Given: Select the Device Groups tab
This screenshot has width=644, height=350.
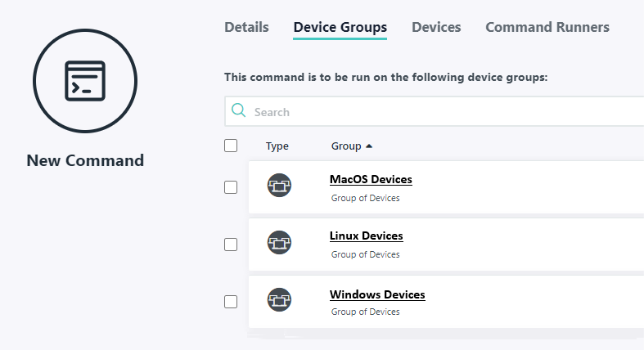Looking at the screenshot, I should (340, 27).
